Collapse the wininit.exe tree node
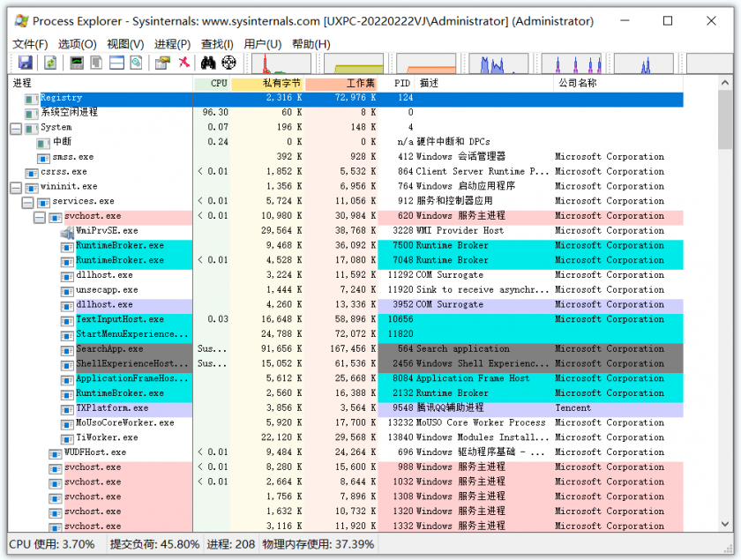 click(16, 187)
